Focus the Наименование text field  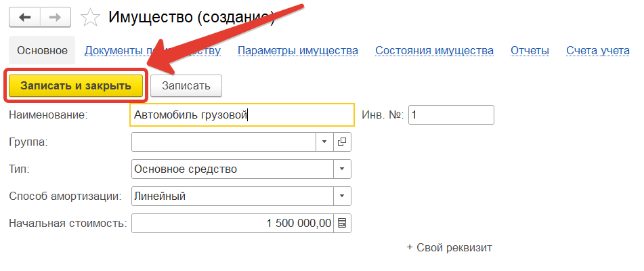point(241,115)
